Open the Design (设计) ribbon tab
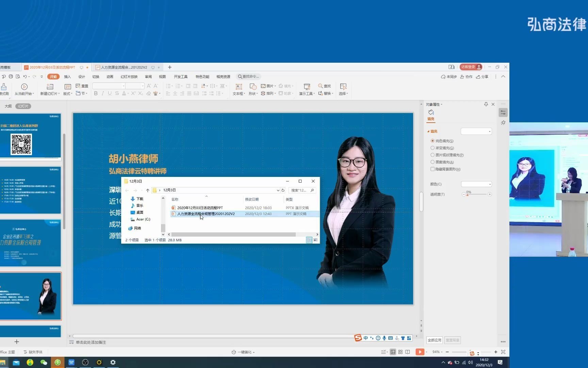The width and height of the screenshot is (588, 368). click(82, 77)
